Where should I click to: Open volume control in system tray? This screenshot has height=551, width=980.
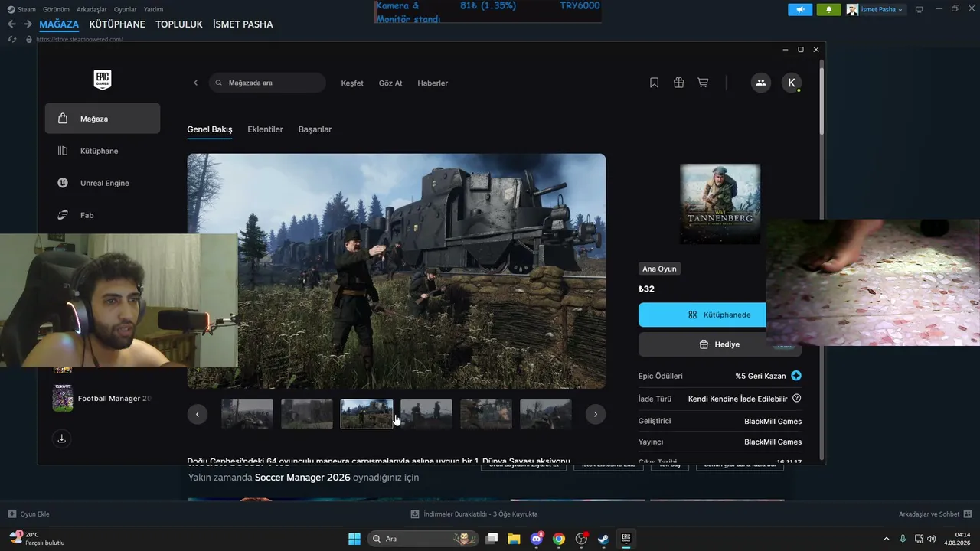click(x=931, y=539)
